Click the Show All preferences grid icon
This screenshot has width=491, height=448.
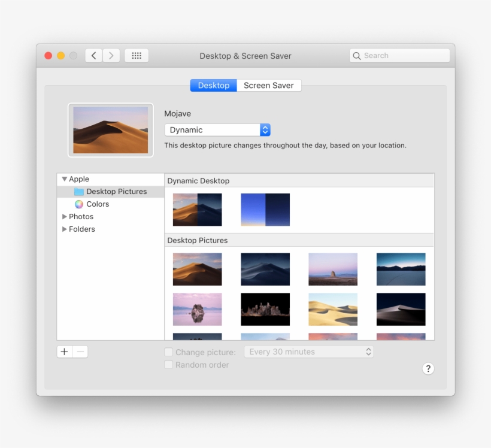pyautogui.click(x=136, y=55)
